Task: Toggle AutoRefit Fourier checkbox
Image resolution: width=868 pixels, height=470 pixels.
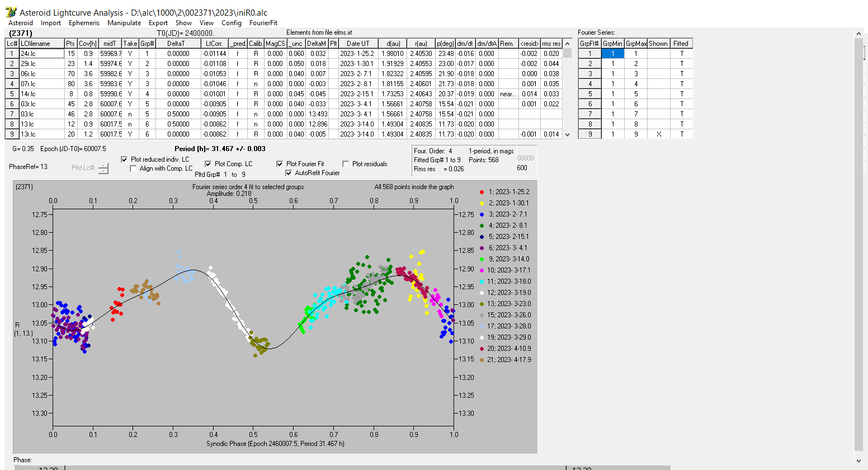Action: (289, 173)
